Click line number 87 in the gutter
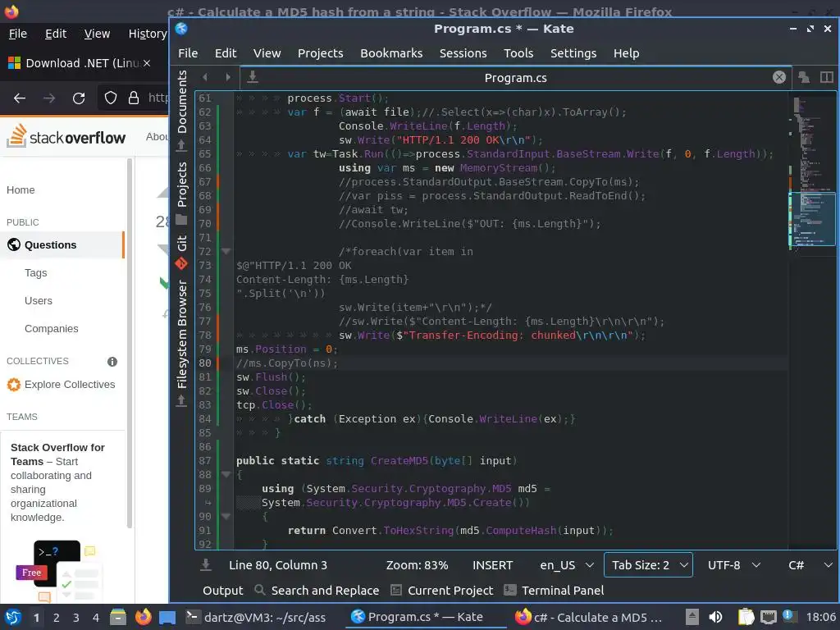The height and width of the screenshot is (630, 840). click(x=204, y=461)
